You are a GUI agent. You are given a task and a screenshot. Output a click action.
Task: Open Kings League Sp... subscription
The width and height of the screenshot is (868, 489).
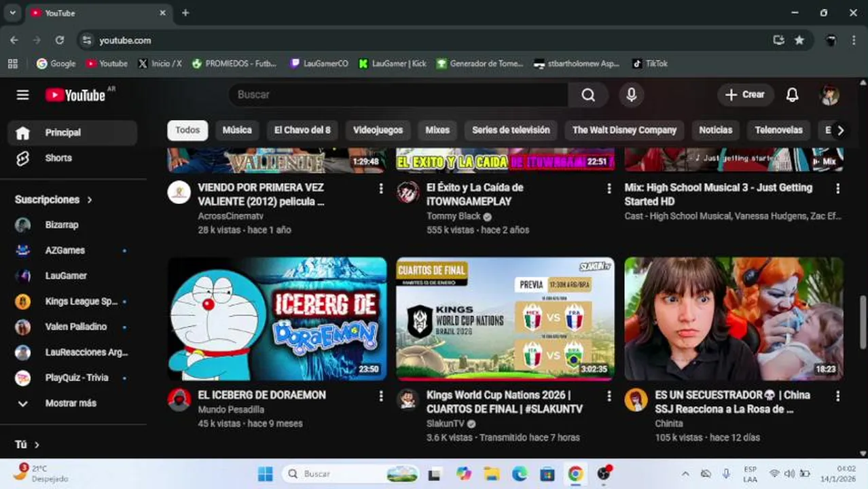[73, 302]
